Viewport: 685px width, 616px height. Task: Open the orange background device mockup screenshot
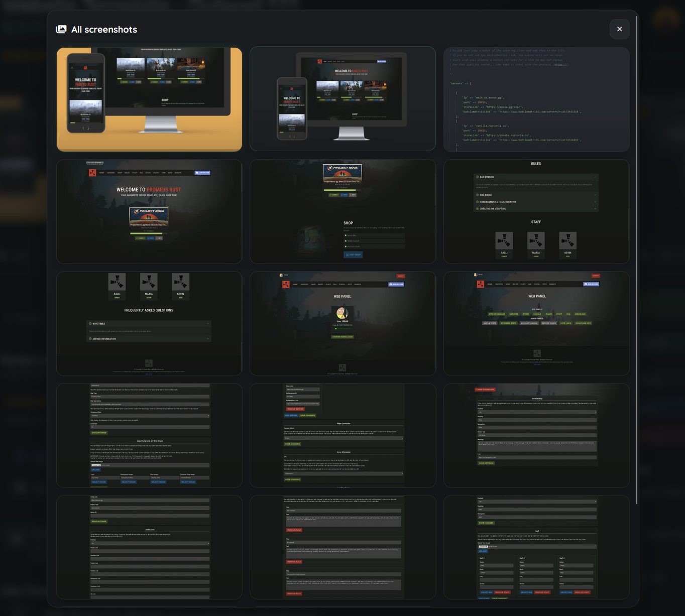pyautogui.click(x=149, y=99)
